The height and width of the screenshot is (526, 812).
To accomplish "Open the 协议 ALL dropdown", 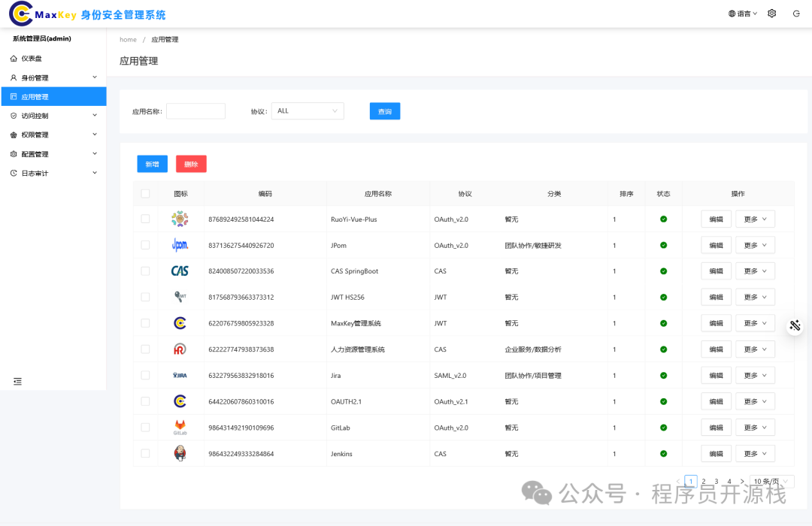I will 308,110.
